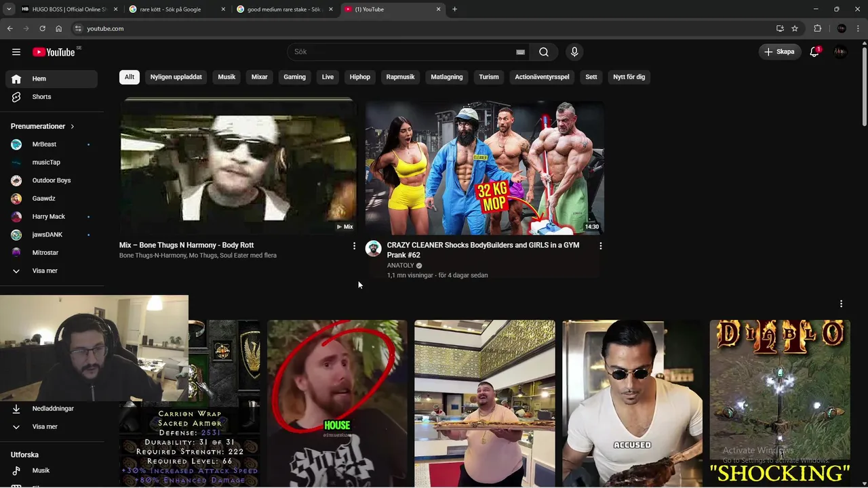Click the Skapa create button
The image size is (868, 488).
click(x=779, y=52)
